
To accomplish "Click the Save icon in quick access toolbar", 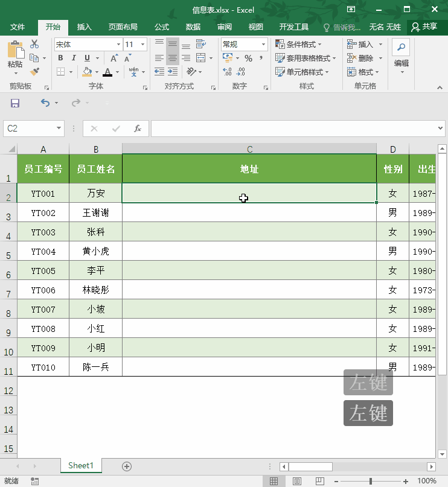I will (15, 103).
